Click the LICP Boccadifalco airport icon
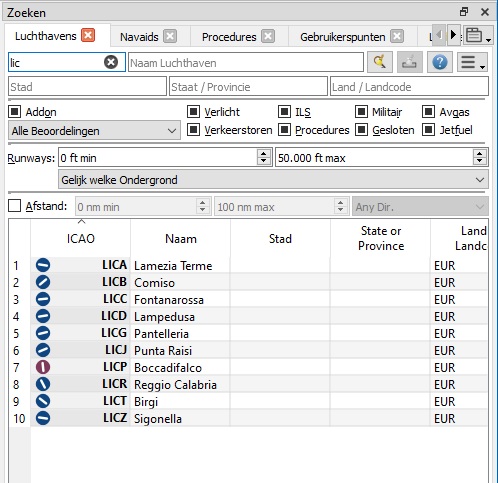Viewport: 498px width, 483px height. (x=43, y=367)
